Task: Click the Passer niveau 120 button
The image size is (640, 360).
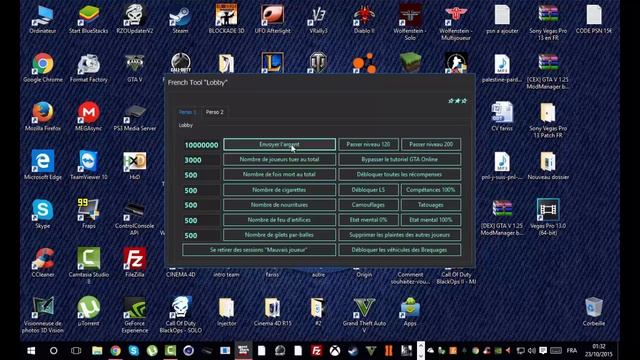Action: pos(368,144)
